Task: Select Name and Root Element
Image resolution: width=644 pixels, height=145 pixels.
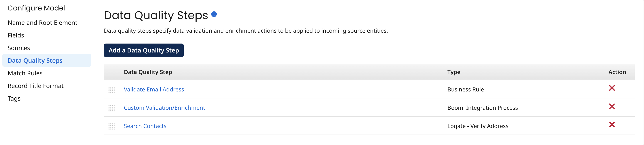Action: point(42,22)
